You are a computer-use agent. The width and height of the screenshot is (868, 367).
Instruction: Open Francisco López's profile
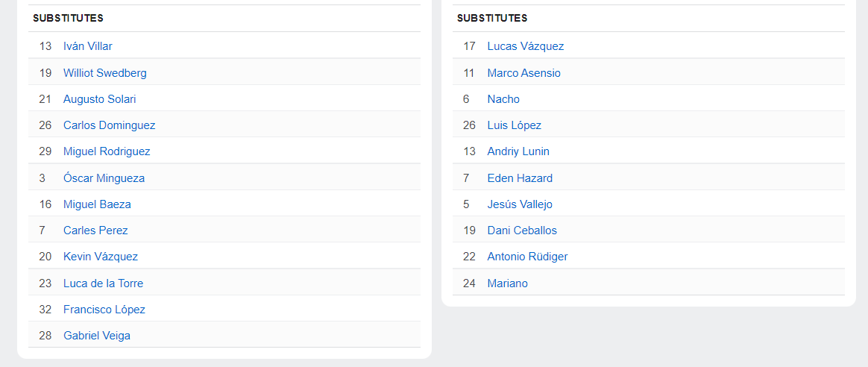coord(104,310)
